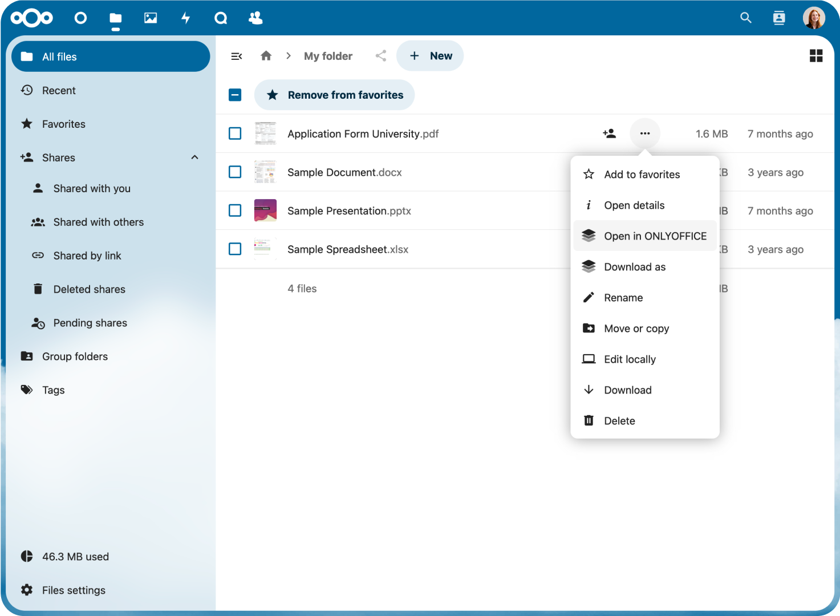840x616 pixels.
Task: Open the Activity lightning bolt icon
Action: pos(185,18)
